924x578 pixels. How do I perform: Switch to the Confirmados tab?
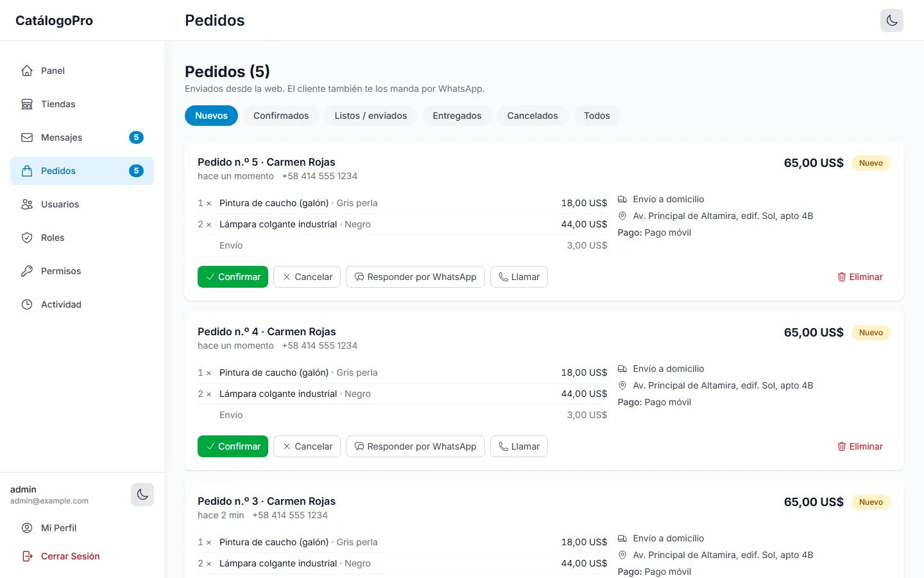point(281,116)
